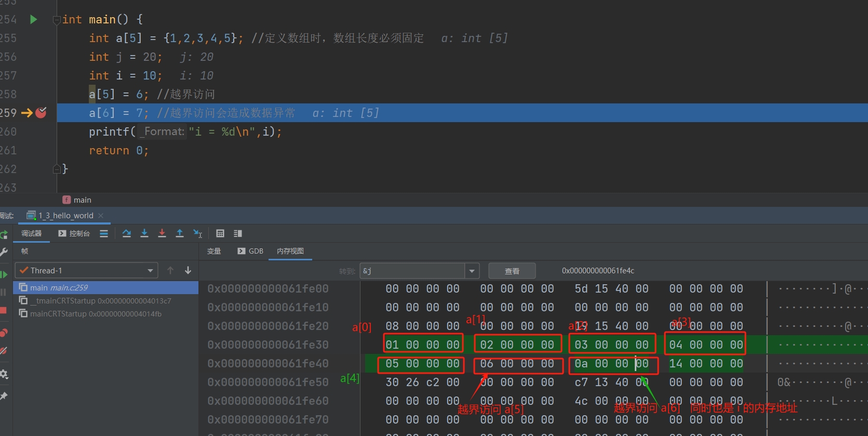Click code line printf with i format
The image size is (868, 436).
point(185,131)
